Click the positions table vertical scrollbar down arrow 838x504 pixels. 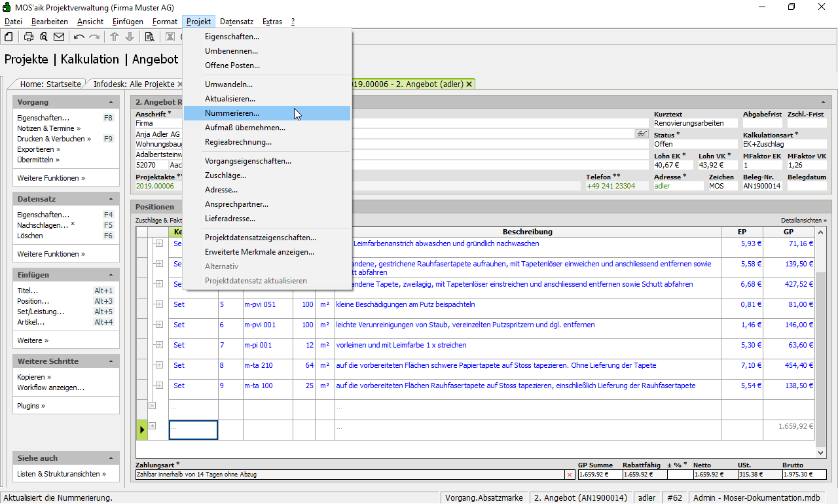[821, 452]
